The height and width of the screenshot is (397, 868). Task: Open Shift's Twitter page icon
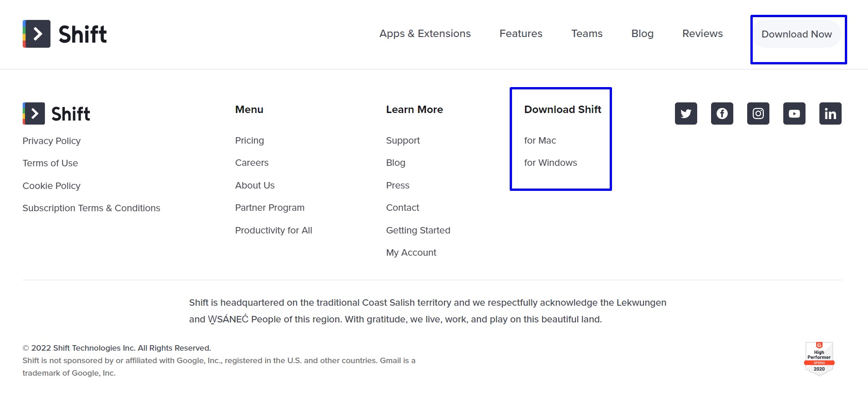686,113
